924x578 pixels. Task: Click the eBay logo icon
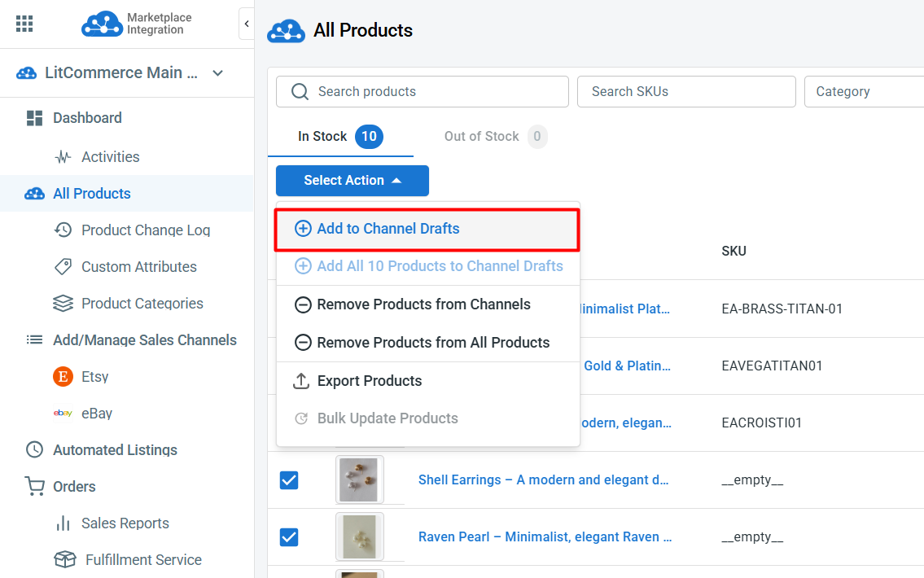tap(63, 413)
